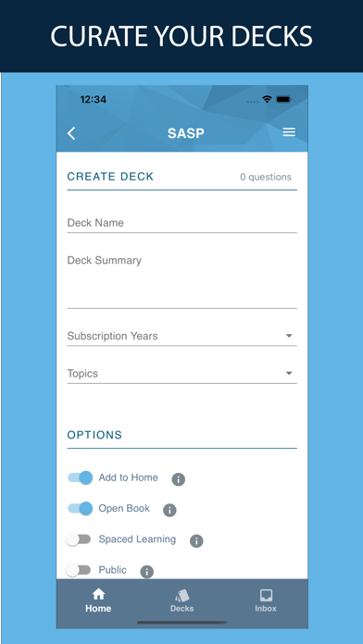Expand the Subscription Years dropdown

(181, 336)
